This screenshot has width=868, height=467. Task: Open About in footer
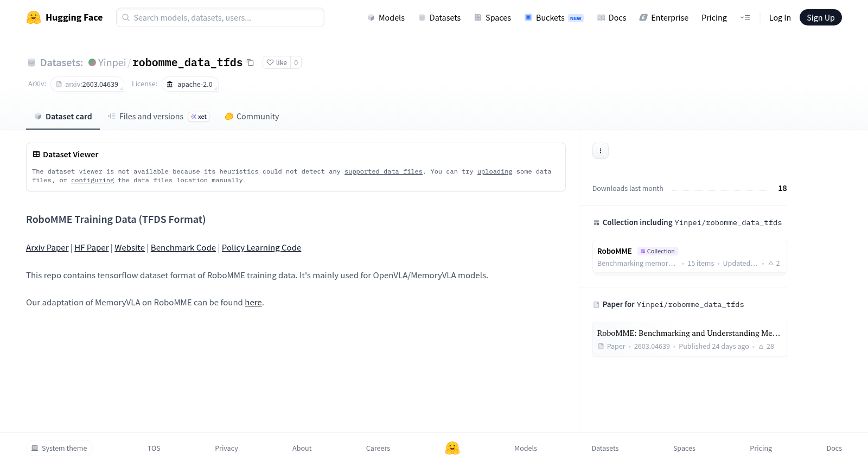(302, 448)
